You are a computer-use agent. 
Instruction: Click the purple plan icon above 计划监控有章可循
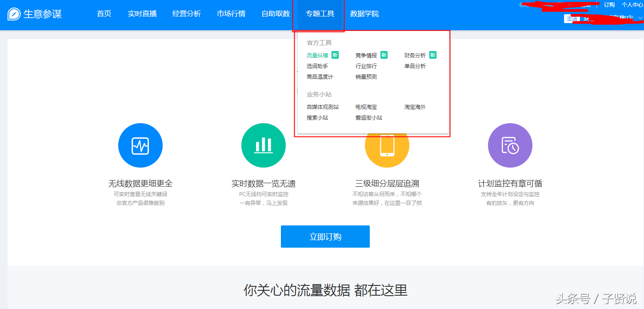click(x=510, y=145)
